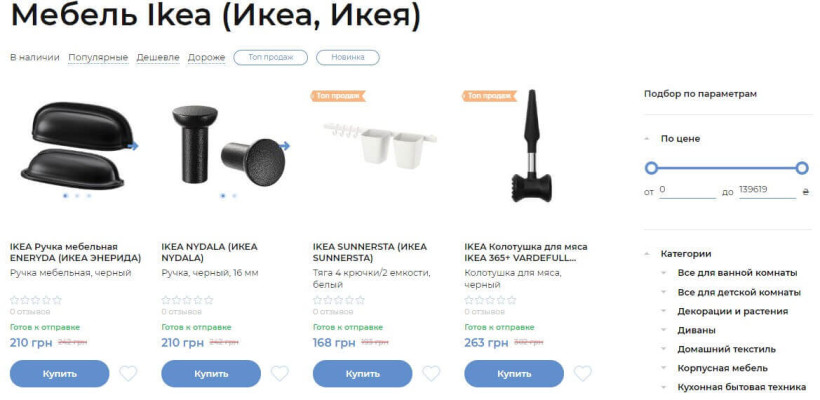Add ENERYDA handle to wishlist heart
The height and width of the screenshot is (400, 820).
(128, 373)
